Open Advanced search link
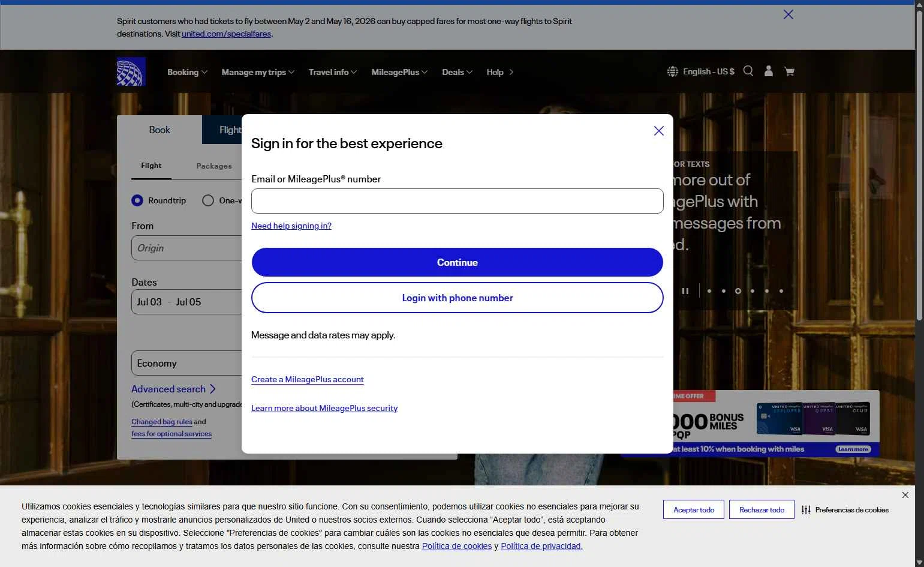The width and height of the screenshot is (924, 567). 174,389
